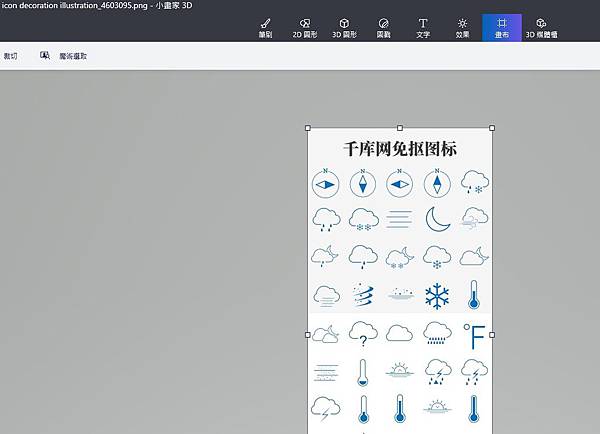This screenshot has height=434, width=600.
Task: Open the 2D 圖形 shapes tool
Action: coord(305,28)
